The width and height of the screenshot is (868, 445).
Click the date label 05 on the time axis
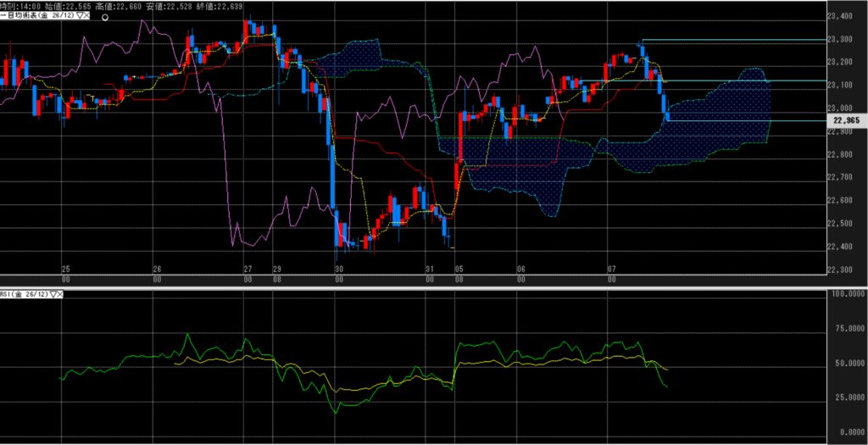tap(459, 269)
